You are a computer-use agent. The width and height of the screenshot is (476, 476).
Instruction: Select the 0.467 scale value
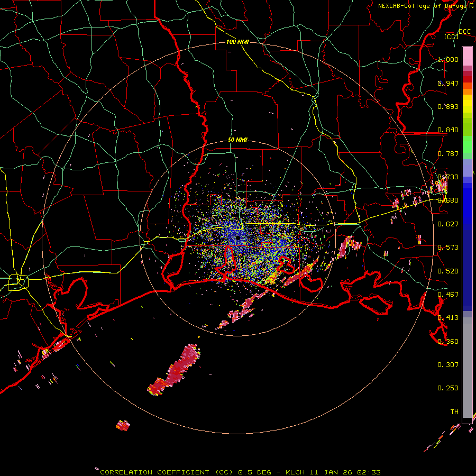[x=448, y=294]
